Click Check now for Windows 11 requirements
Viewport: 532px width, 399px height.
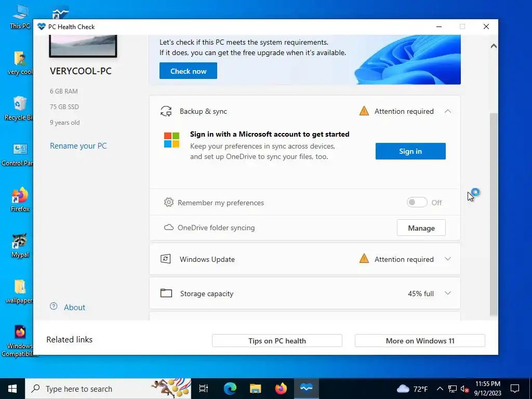[x=188, y=71]
